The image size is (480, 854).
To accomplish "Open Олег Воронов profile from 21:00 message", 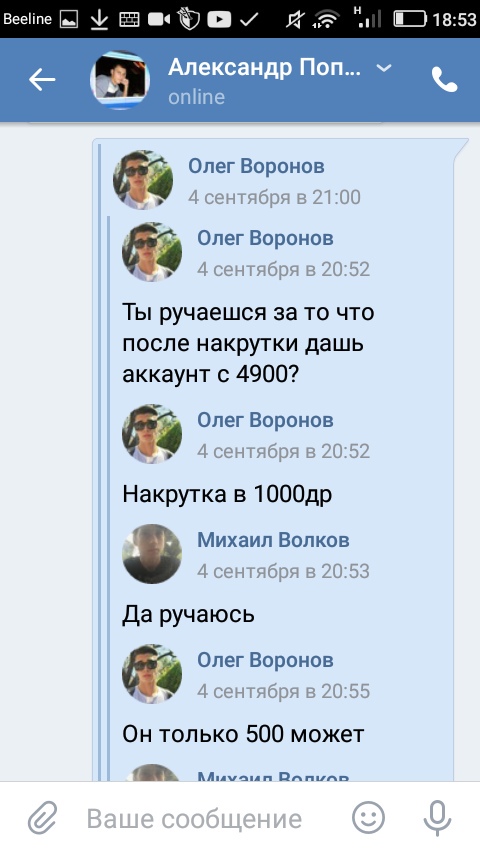I will (x=256, y=166).
